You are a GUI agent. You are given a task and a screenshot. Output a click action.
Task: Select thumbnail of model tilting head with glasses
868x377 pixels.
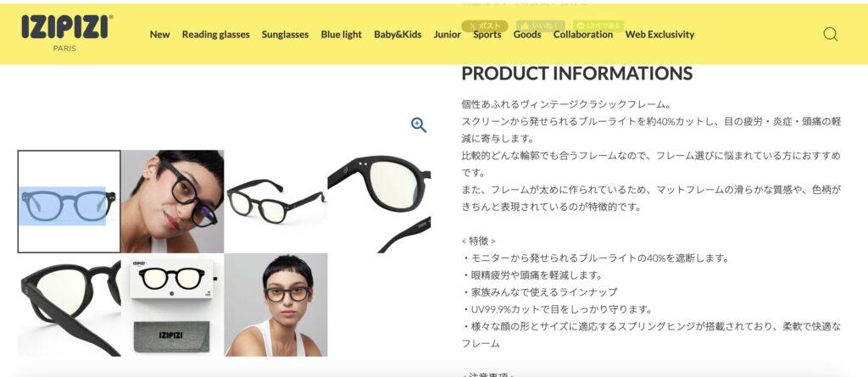173,202
